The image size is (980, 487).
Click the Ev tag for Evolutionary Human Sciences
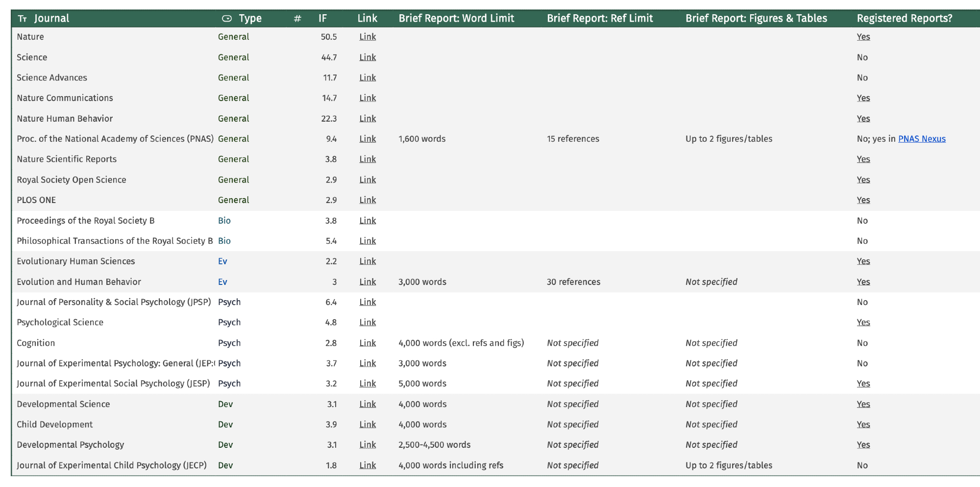pos(222,261)
